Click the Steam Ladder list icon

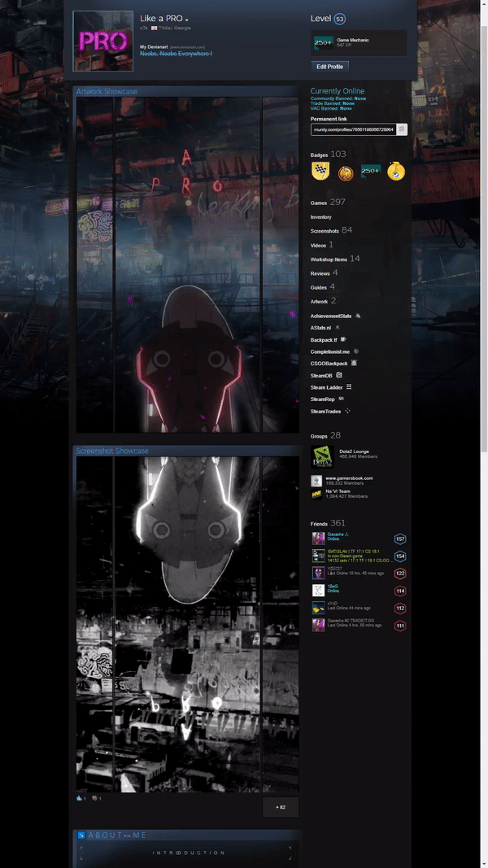point(349,387)
